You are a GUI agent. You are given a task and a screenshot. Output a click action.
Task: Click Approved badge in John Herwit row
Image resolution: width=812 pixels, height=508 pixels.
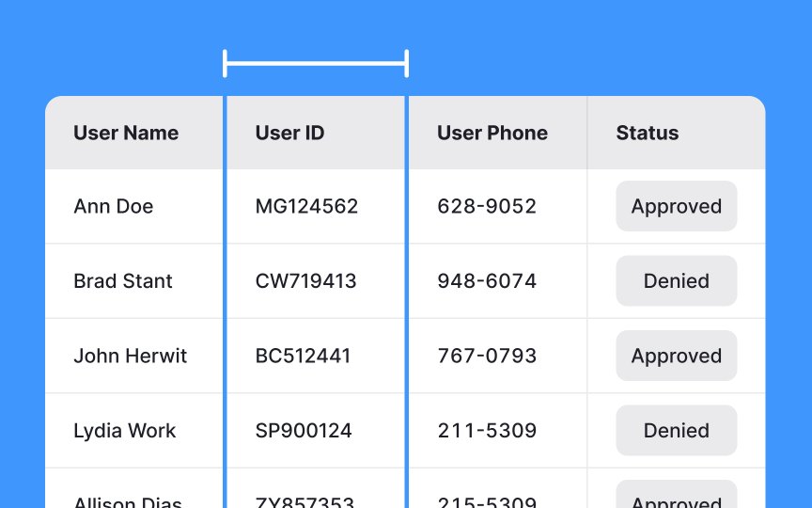(x=677, y=356)
